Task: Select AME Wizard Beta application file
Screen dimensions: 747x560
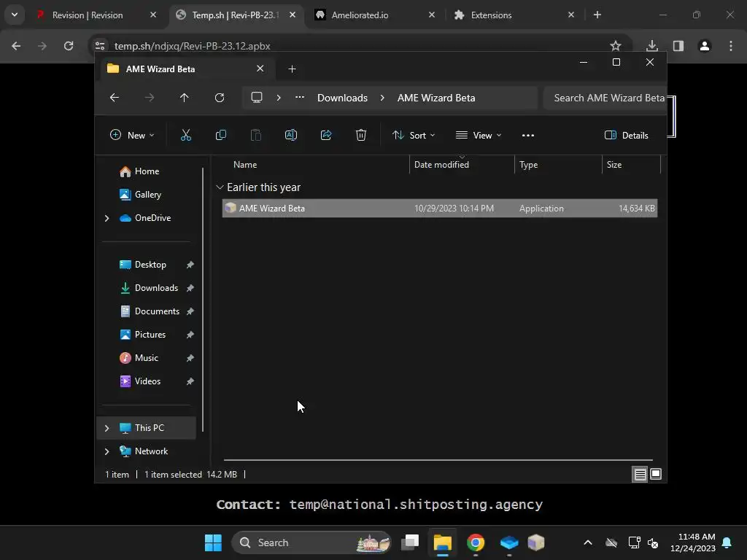Action: 440,208
